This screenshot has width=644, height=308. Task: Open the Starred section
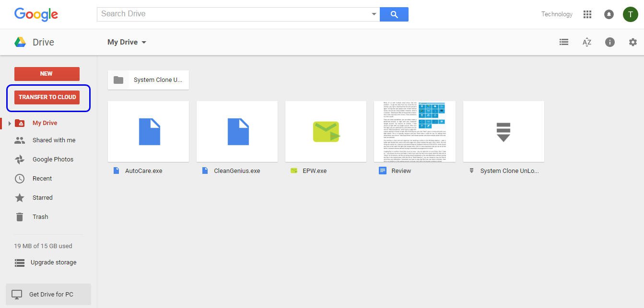[x=43, y=198]
